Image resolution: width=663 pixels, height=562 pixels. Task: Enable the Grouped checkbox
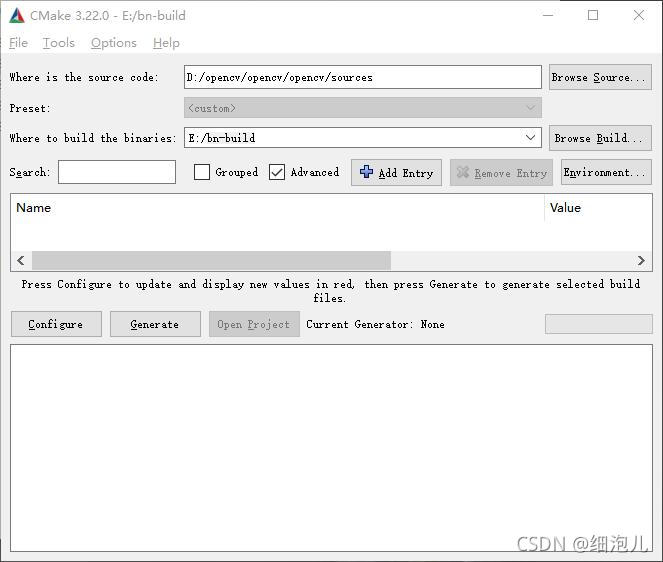[202, 172]
